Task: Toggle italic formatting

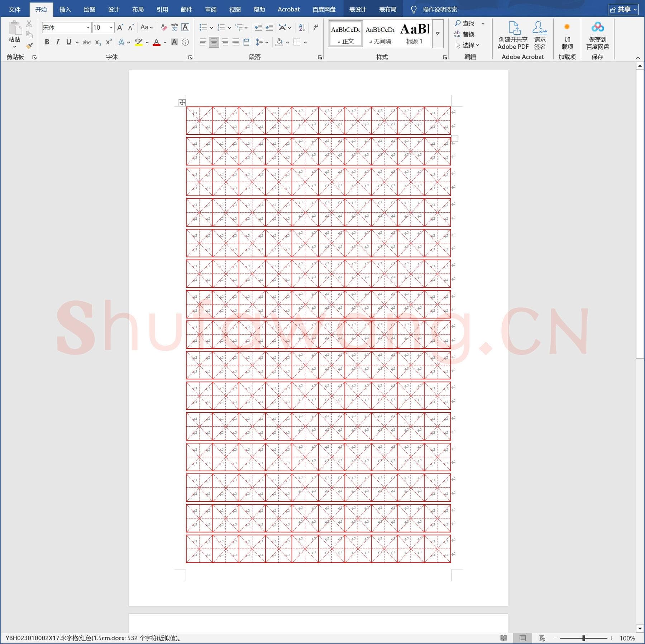Action: click(58, 42)
